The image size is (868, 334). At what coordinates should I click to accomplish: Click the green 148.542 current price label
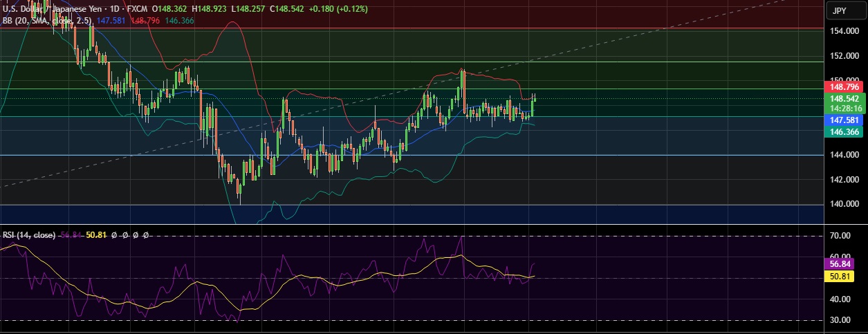coord(844,99)
